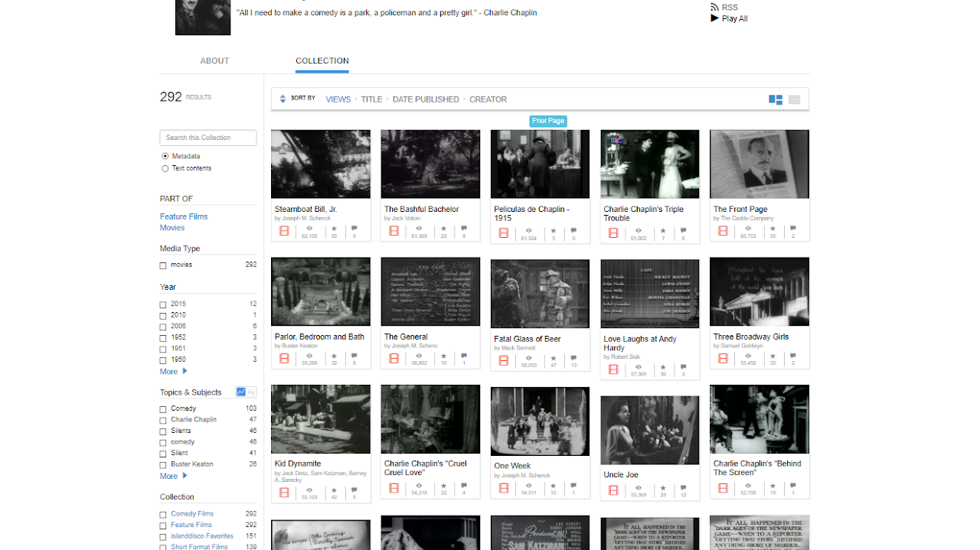Tick the 2015 year filter checkbox

click(x=163, y=304)
